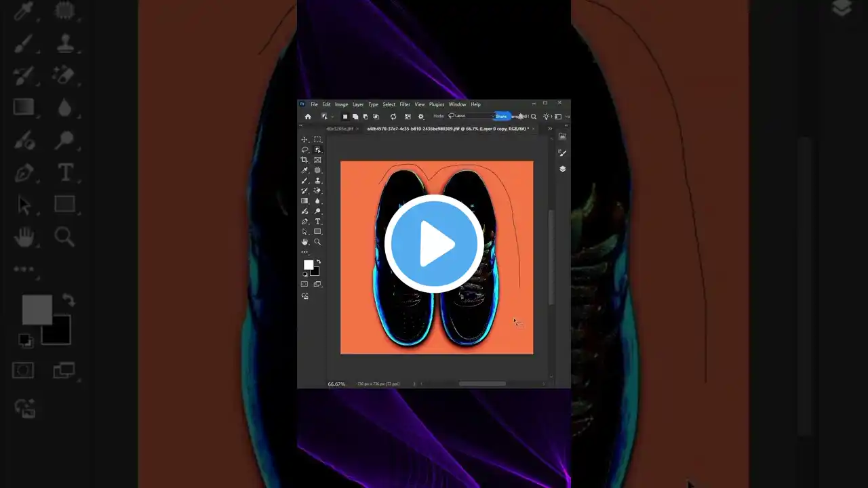Click the Search magnifier in options bar

(x=534, y=117)
